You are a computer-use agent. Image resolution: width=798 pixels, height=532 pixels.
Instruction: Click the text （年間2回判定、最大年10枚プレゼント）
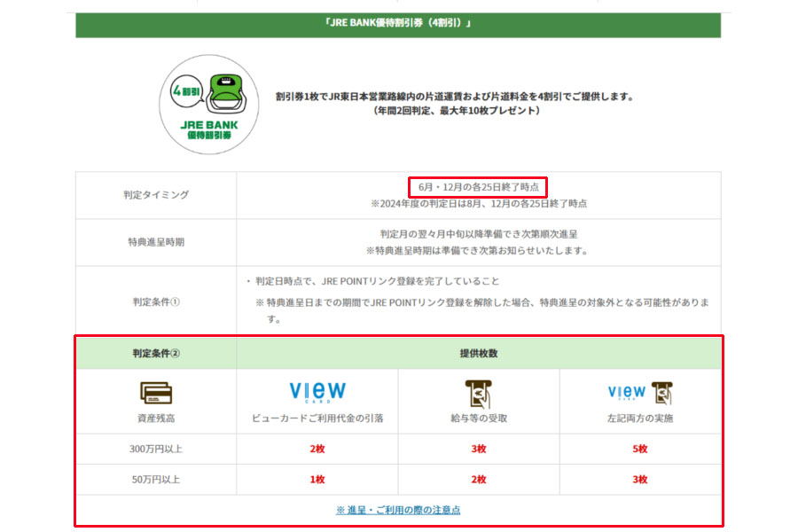click(x=457, y=111)
